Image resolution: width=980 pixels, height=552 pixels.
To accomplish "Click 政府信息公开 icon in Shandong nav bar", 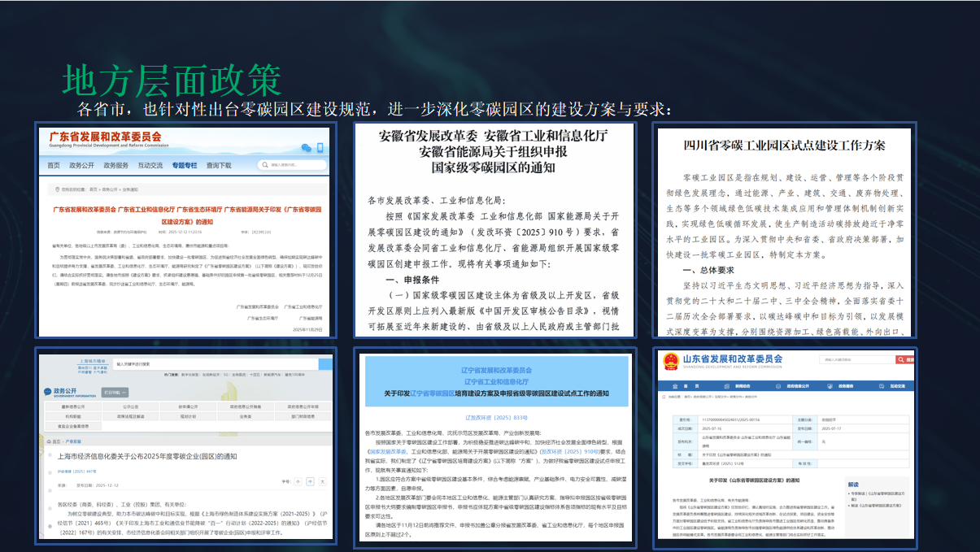I will [x=778, y=386].
